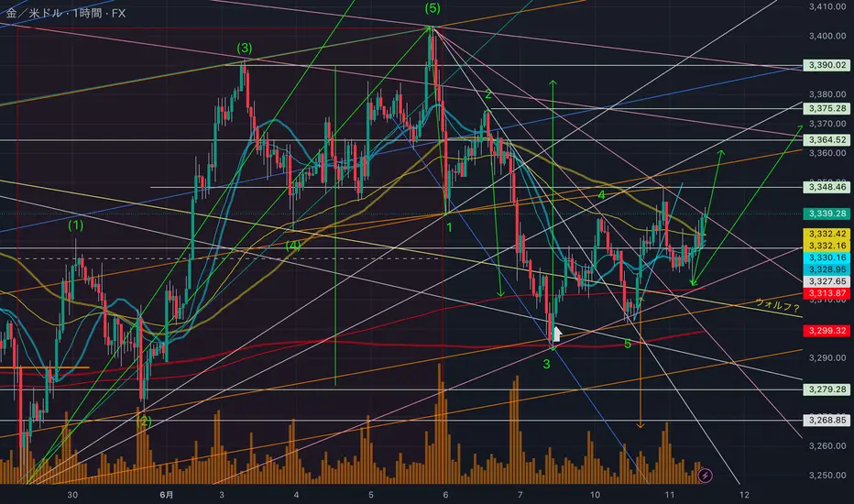Select the green (3) wave label
The image size is (854, 504).
pos(245,48)
